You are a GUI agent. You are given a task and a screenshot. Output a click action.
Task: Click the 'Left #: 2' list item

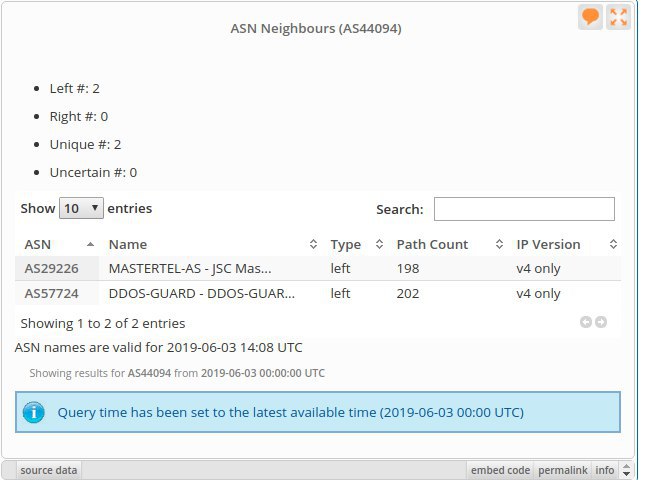pyautogui.click(x=75, y=88)
